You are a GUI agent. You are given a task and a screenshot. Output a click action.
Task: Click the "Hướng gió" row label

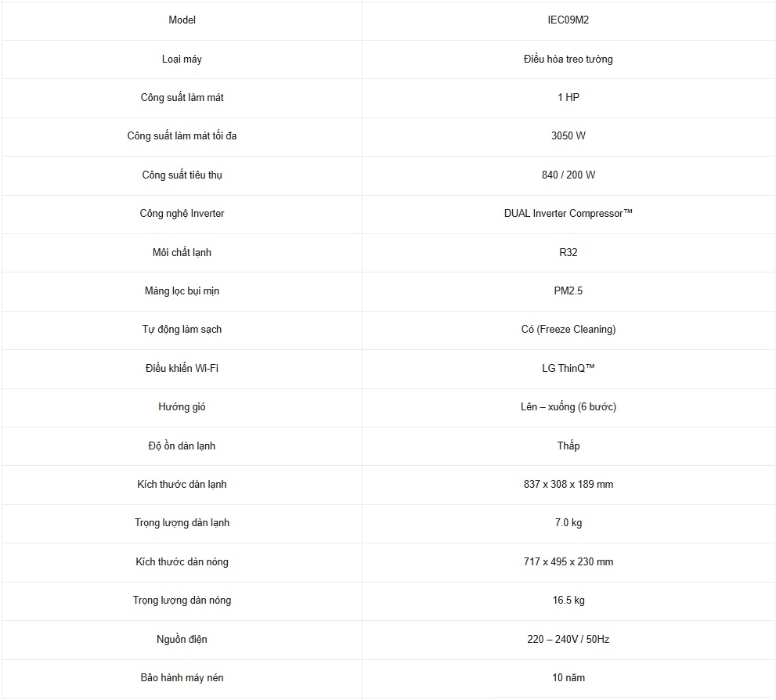pyautogui.click(x=182, y=407)
